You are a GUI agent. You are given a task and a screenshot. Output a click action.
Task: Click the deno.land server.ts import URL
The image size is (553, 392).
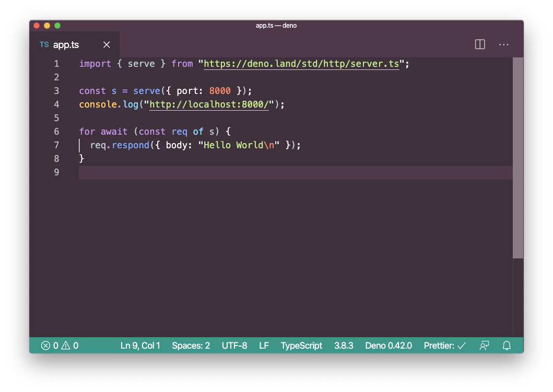[x=301, y=64]
